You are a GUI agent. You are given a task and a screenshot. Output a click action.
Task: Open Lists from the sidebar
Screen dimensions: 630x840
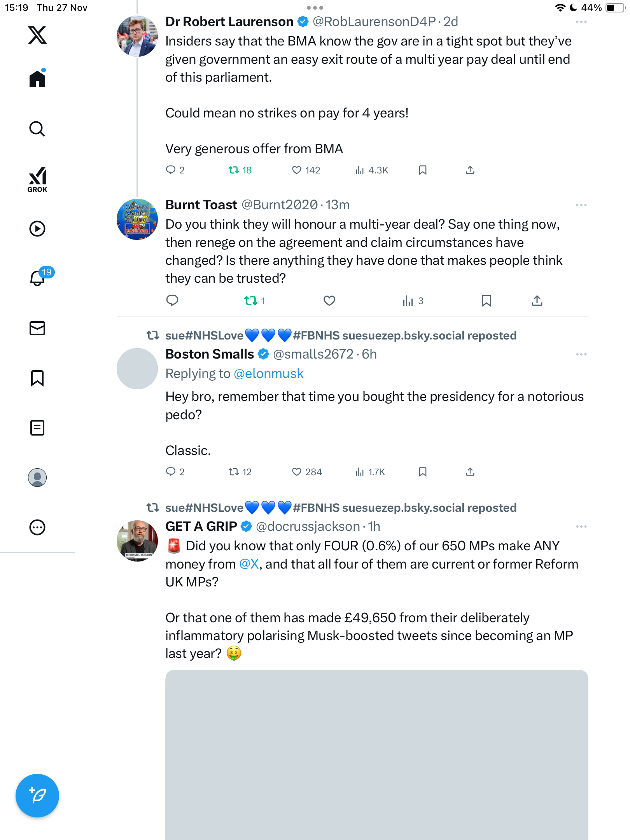click(37, 428)
